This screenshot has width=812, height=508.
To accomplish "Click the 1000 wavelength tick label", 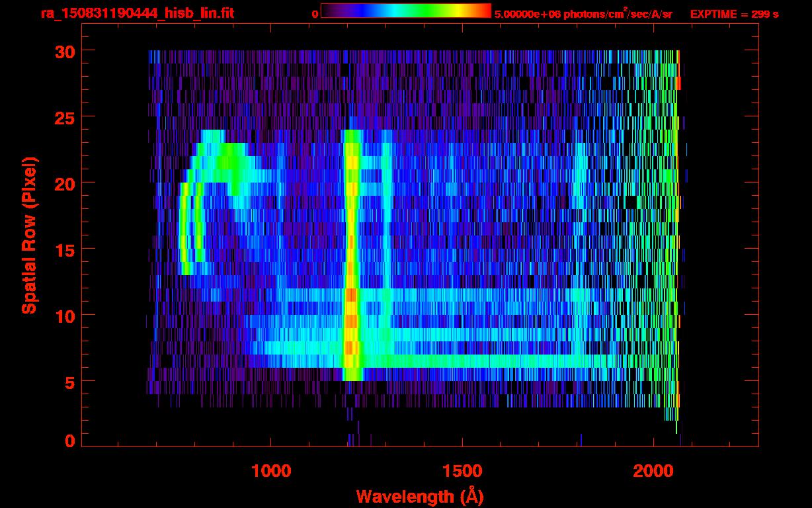I will (x=271, y=470).
